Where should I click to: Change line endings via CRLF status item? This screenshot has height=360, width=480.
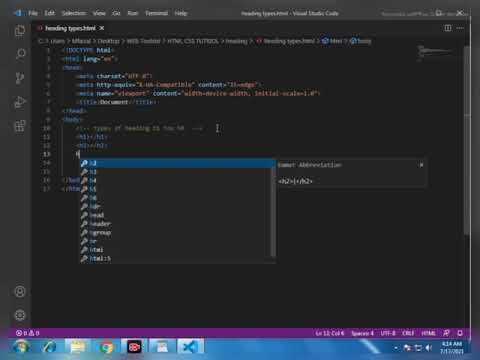click(x=408, y=333)
